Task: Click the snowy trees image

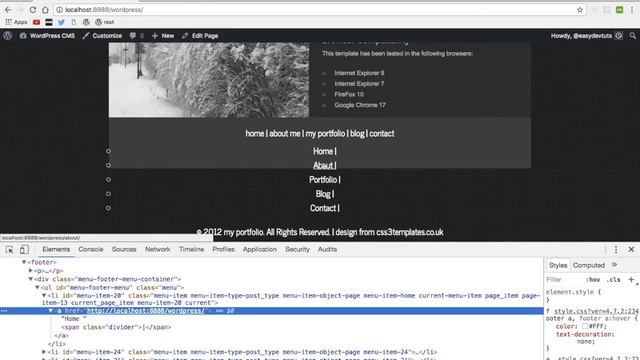Action: [209, 80]
